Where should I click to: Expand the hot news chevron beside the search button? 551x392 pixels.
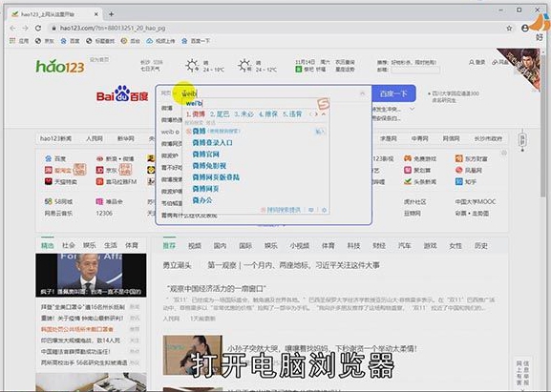click(413, 110)
